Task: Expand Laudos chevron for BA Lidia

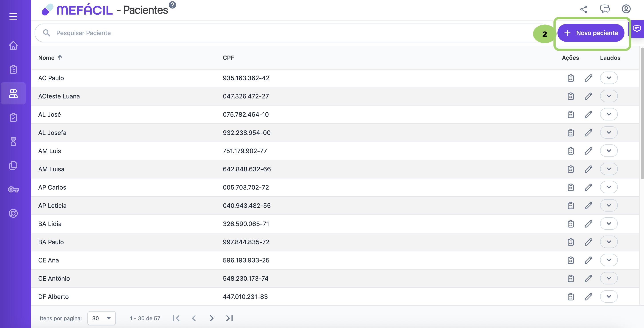Action: 609,224
